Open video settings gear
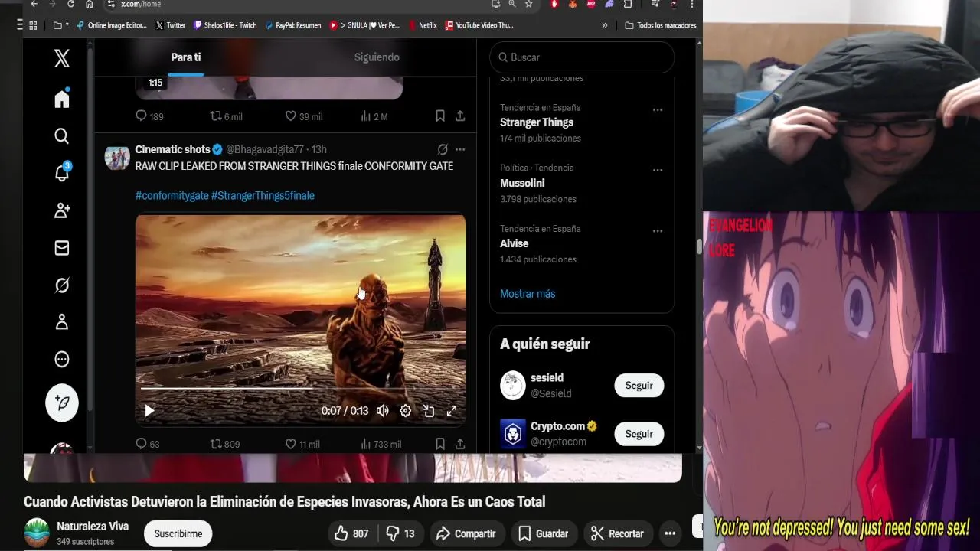The image size is (980, 551). pyautogui.click(x=406, y=411)
